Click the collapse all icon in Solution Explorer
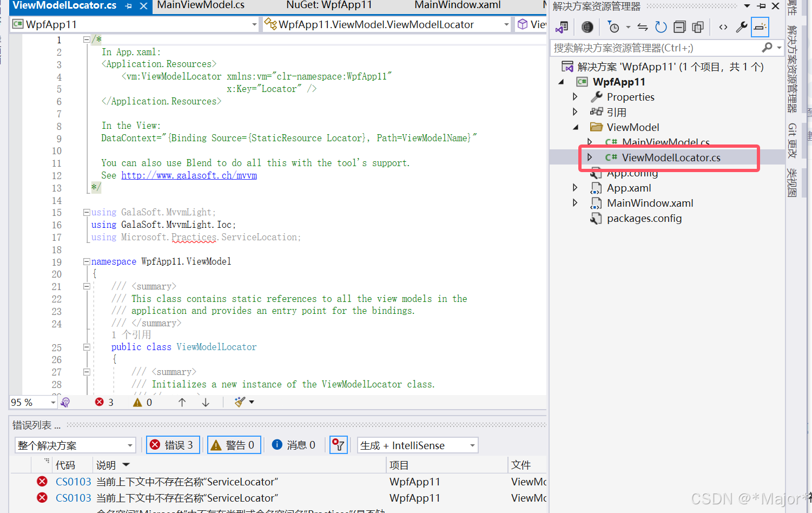812x513 pixels. pos(679,27)
